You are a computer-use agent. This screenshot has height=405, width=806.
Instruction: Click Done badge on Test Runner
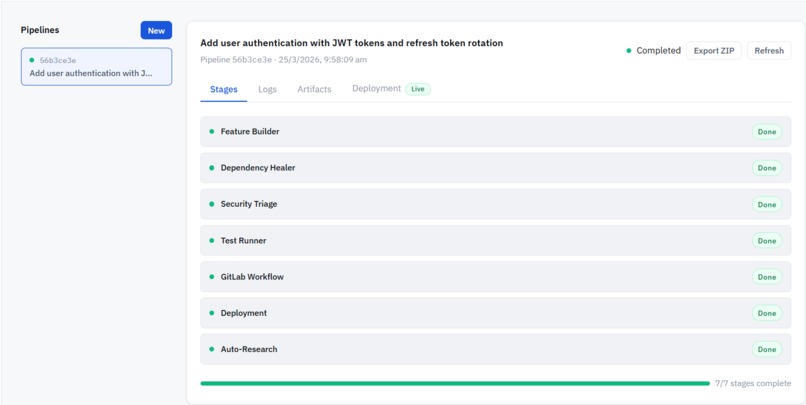(767, 241)
